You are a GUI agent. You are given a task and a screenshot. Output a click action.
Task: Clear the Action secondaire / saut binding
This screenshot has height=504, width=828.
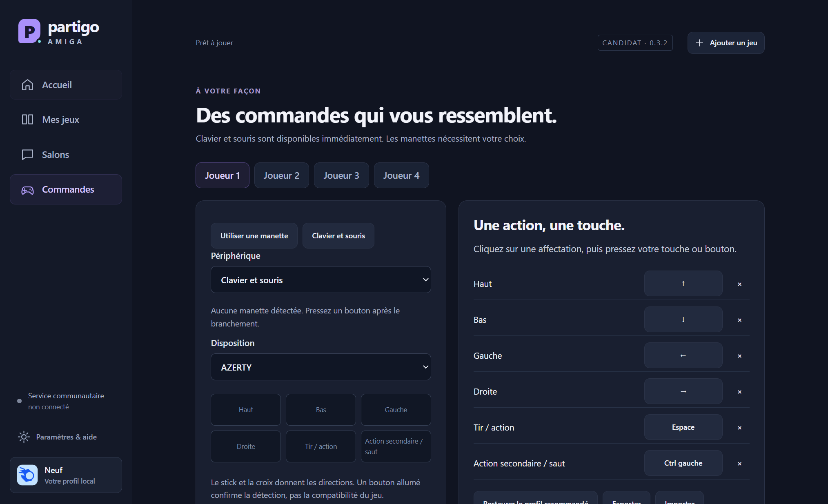click(739, 464)
